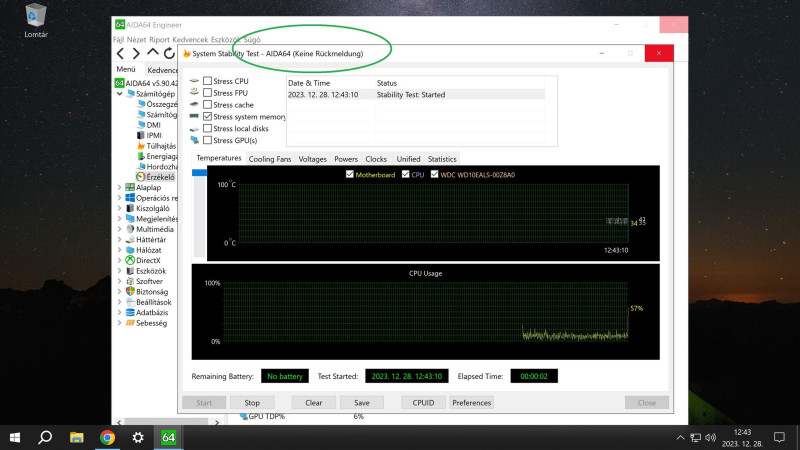
Task: Enable the Stress cache checkbox
Action: pyautogui.click(x=207, y=105)
